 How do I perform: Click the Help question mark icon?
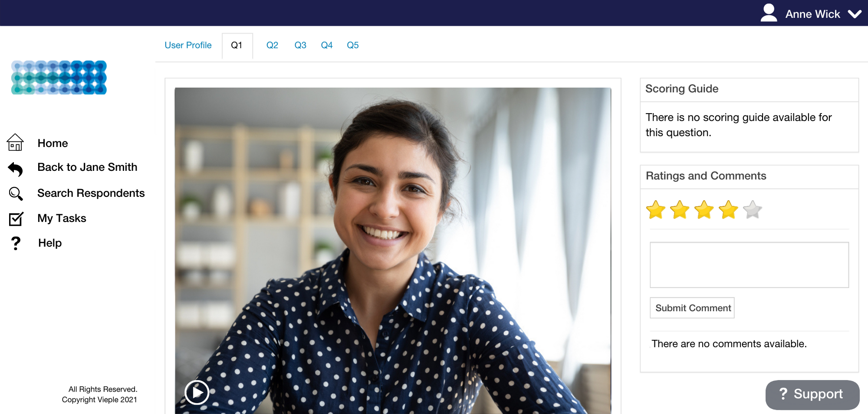point(16,243)
